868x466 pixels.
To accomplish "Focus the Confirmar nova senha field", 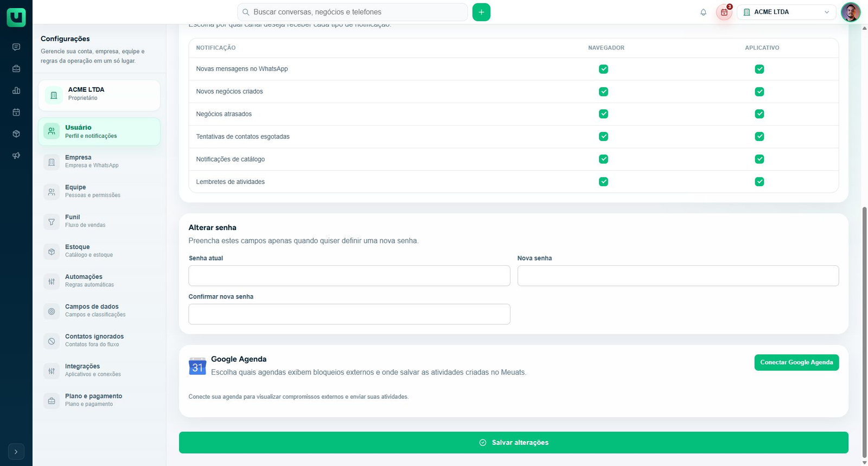I will [349, 314].
